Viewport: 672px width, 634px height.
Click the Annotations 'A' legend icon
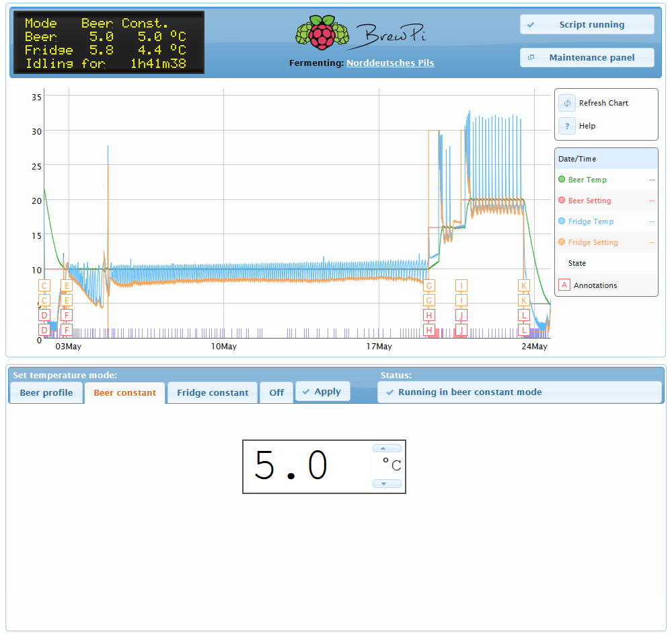[x=564, y=285]
